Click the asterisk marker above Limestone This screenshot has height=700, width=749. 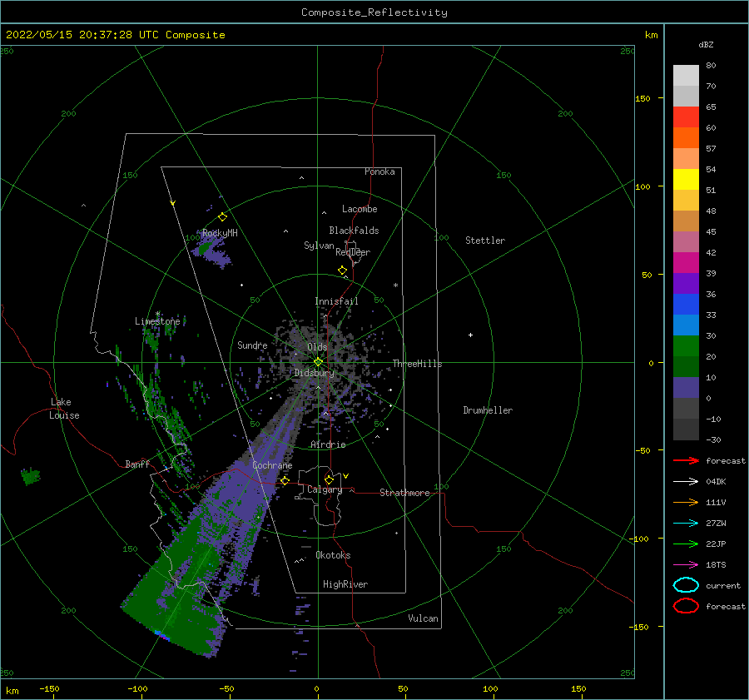(157, 315)
